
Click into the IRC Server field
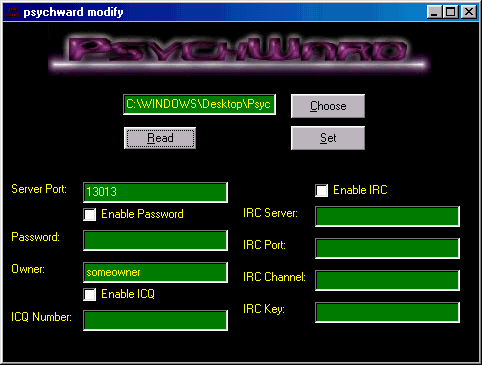[387, 216]
